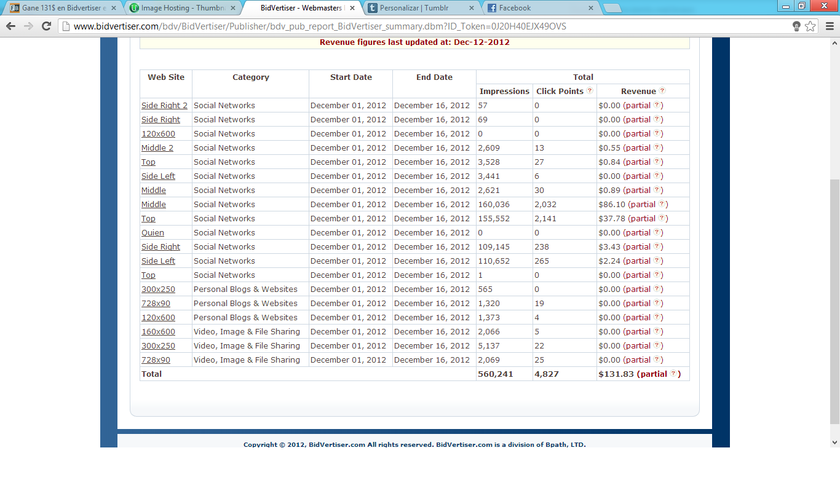Open help icon beside Revenue header
The height and width of the screenshot is (504, 840).
(662, 91)
